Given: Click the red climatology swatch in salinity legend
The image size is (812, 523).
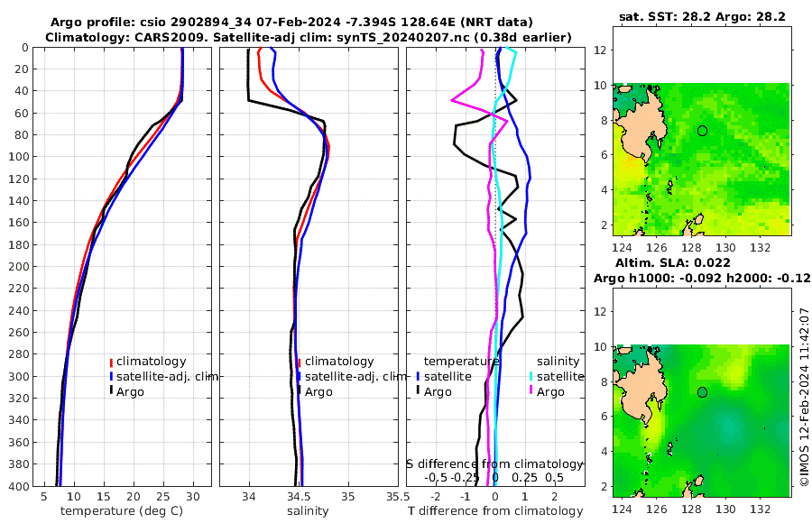Looking at the screenshot, I should pos(300,362).
